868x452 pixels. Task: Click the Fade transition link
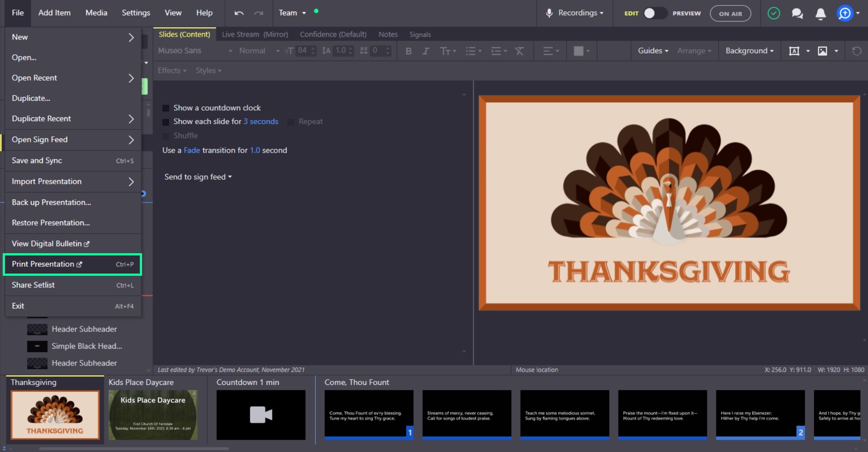pyautogui.click(x=191, y=150)
